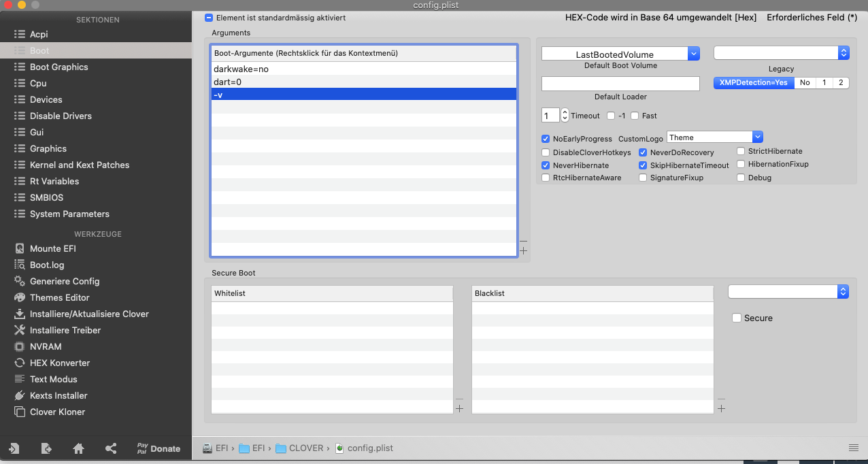This screenshot has width=868, height=464.
Task: Enable the Debug checkbox
Action: coord(741,178)
